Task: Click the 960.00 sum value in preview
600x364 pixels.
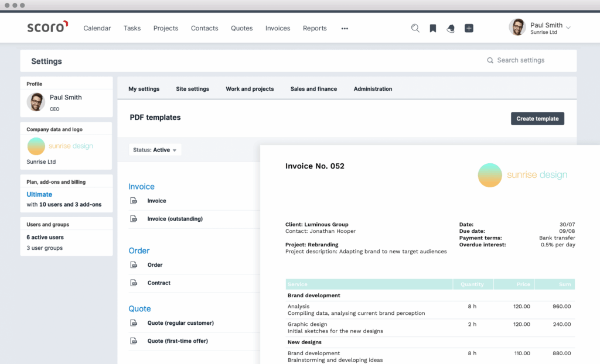Action: point(561,307)
